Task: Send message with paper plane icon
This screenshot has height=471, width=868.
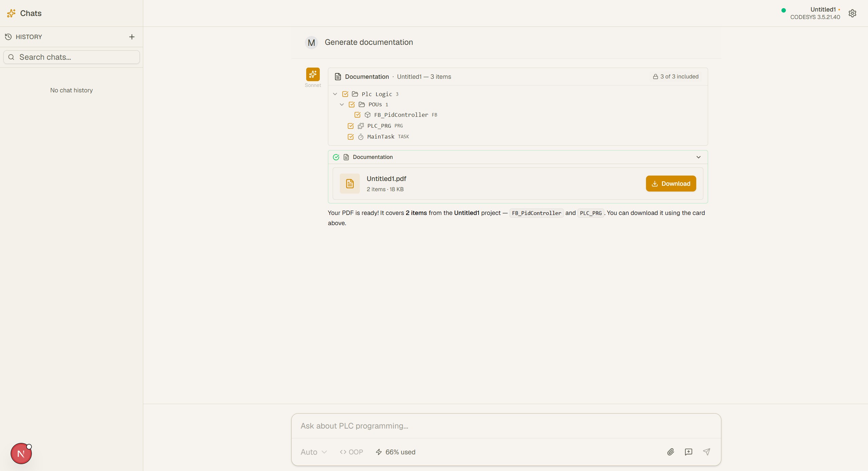Action: point(706,452)
